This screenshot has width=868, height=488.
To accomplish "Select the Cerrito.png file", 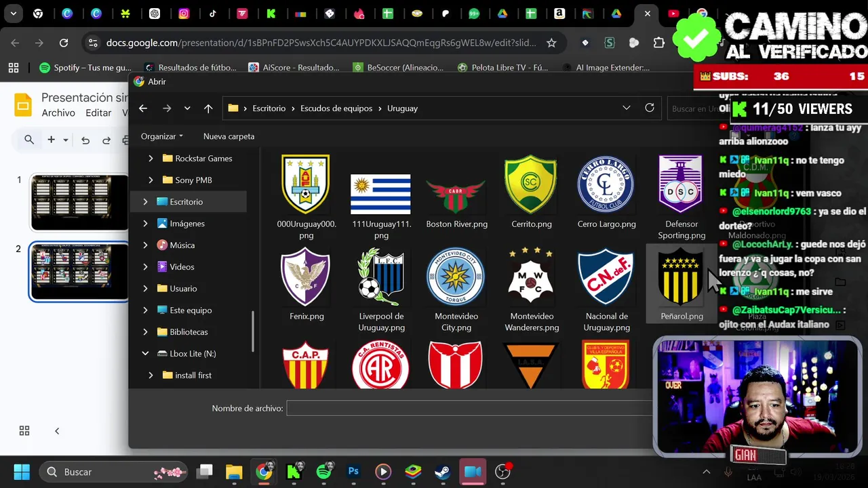I will point(531,191).
